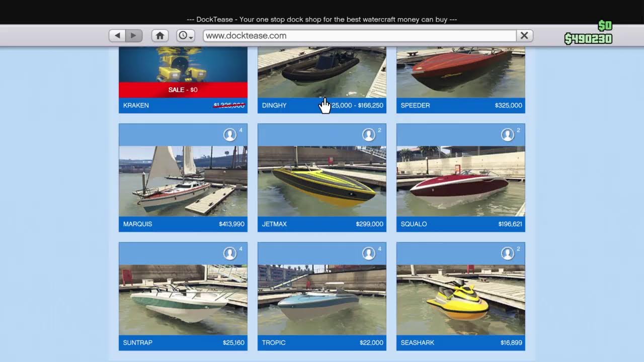The image size is (644, 362).
Task: Click the Seashark passenger count icon
Action: [508, 253]
